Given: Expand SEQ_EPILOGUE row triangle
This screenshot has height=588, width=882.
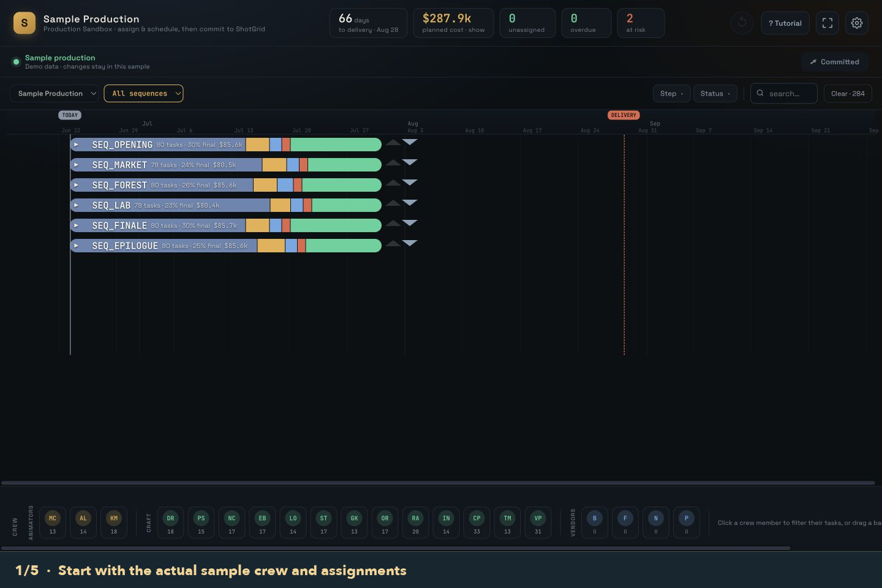Looking at the screenshot, I should pyautogui.click(x=76, y=246).
